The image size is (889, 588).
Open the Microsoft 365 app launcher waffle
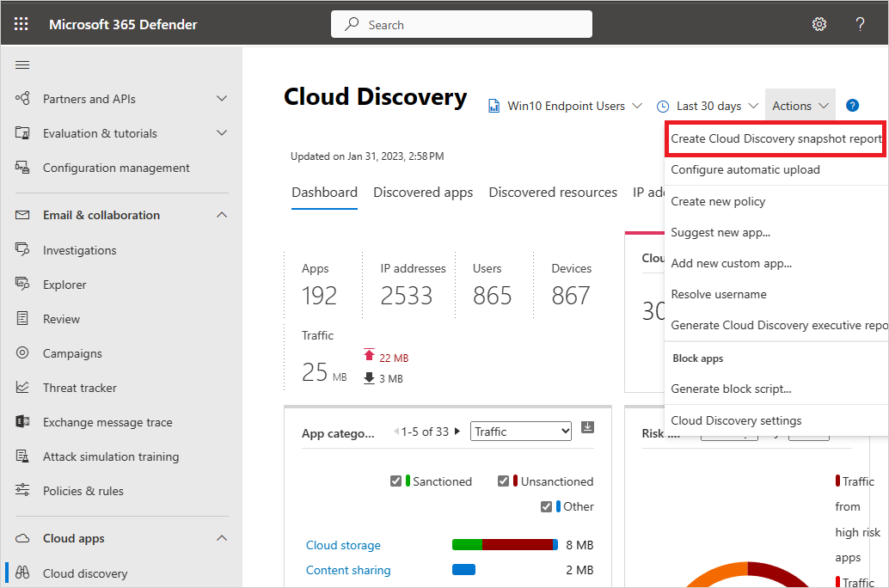pos(21,23)
